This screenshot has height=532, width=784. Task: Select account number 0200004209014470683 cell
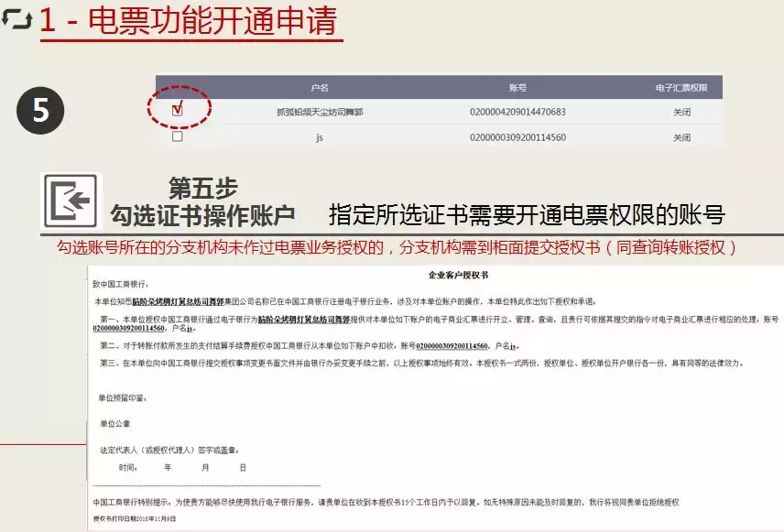tap(517, 112)
